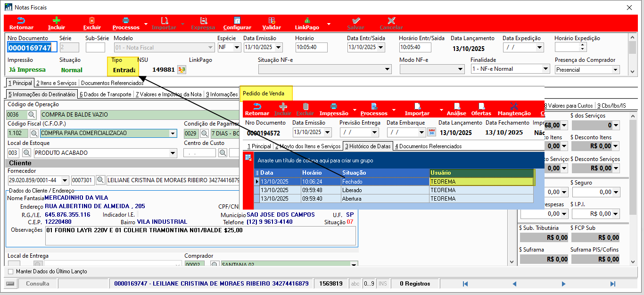Toggle Manter Dados do Último Lançto checkbox
The height and width of the screenshot is (295, 644).
11,271
